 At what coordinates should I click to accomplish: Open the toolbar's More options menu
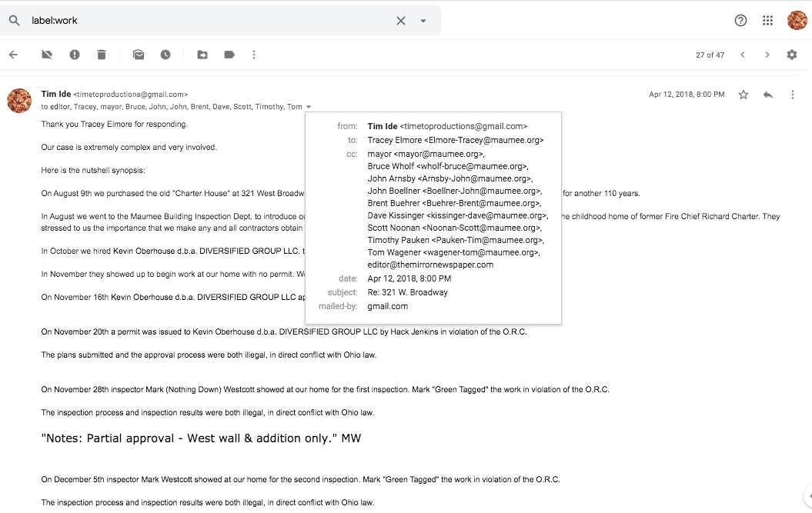(254, 55)
